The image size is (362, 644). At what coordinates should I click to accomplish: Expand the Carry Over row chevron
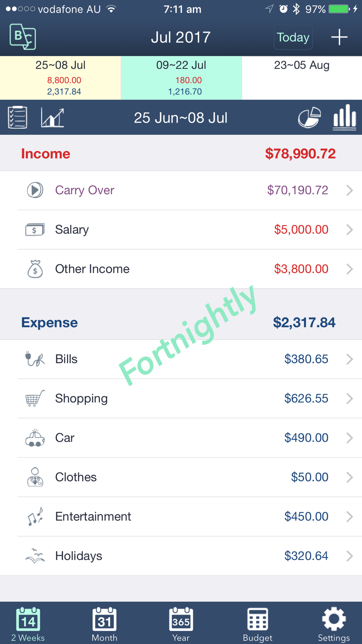click(349, 190)
